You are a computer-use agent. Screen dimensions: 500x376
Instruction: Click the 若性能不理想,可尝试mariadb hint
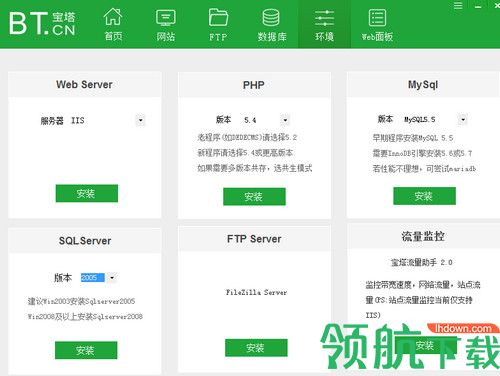point(424,169)
